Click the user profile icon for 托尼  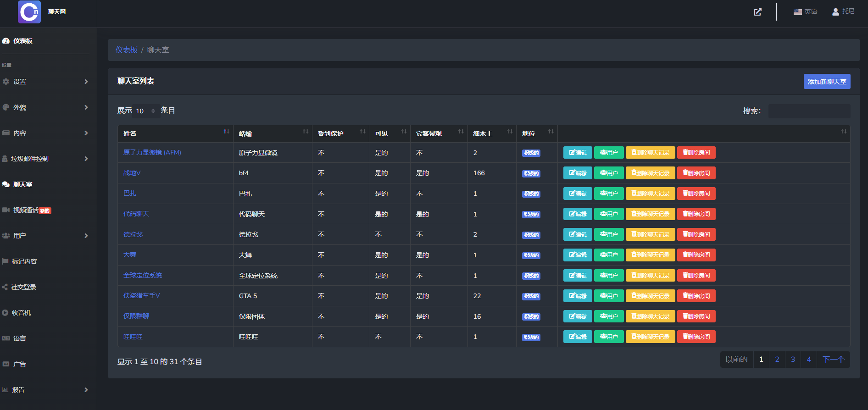pyautogui.click(x=835, y=12)
